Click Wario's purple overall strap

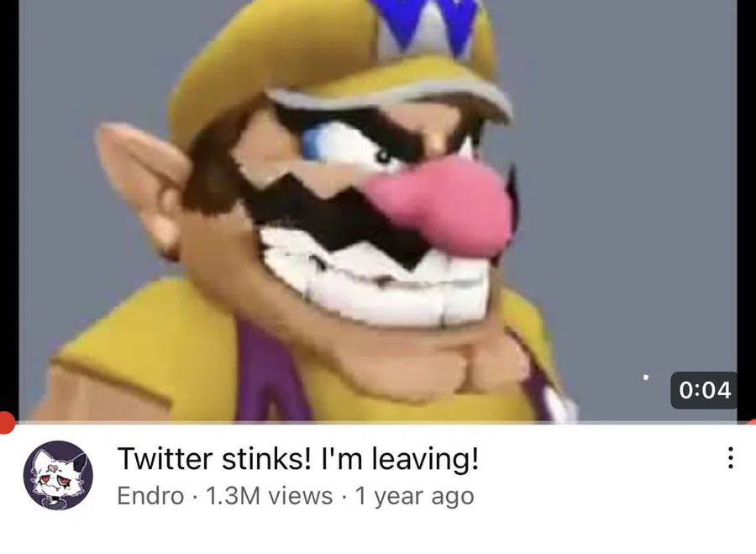(x=268, y=372)
